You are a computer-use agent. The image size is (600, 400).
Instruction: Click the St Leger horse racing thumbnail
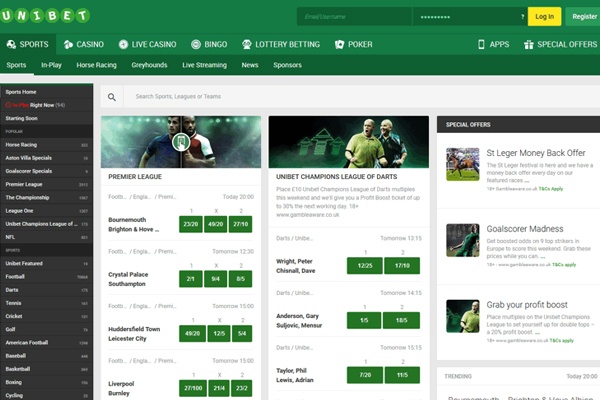point(463,164)
